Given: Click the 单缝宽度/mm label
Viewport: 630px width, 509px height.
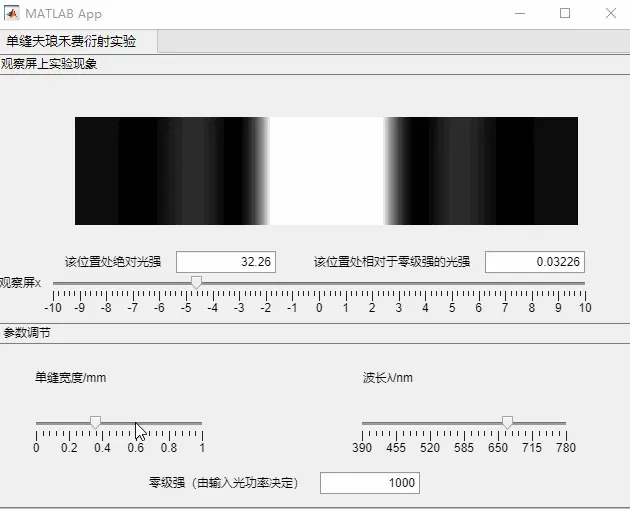Looking at the screenshot, I should tap(71, 378).
